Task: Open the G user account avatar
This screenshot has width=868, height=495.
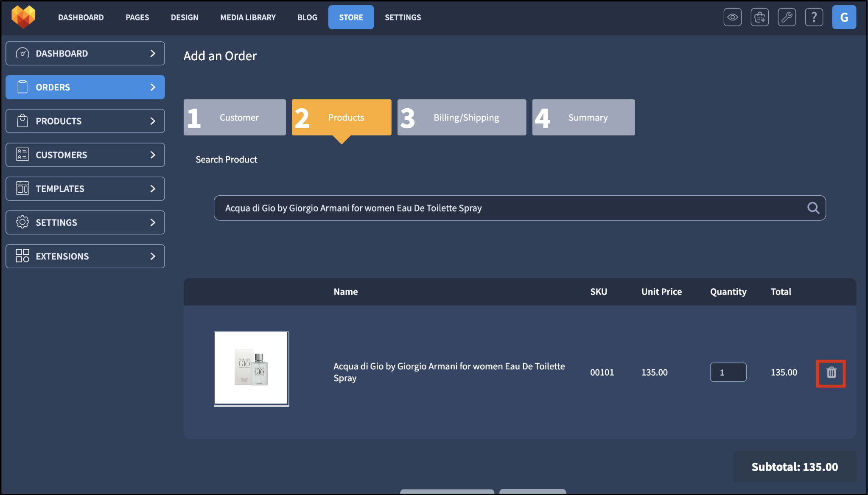Action: (x=844, y=17)
